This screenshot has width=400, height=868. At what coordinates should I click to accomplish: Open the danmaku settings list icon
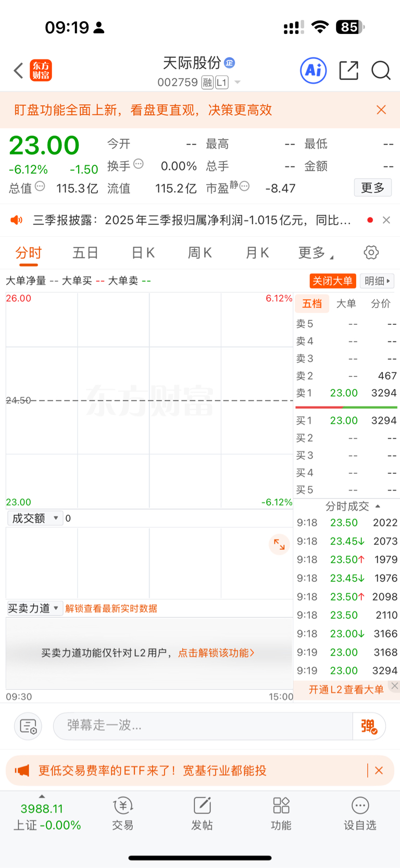pyautogui.click(x=28, y=726)
